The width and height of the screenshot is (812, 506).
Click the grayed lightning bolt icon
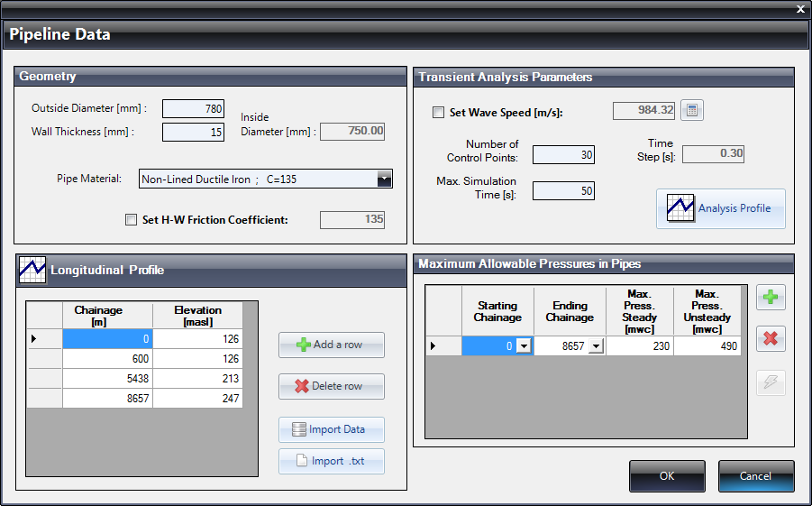771,382
